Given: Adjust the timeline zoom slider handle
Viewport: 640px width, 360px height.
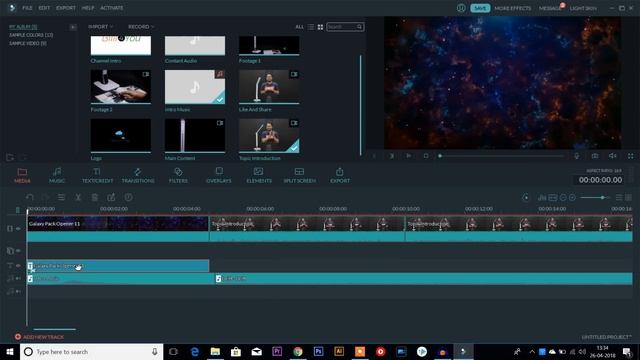Looking at the screenshot, I should (x=602, y=198).
